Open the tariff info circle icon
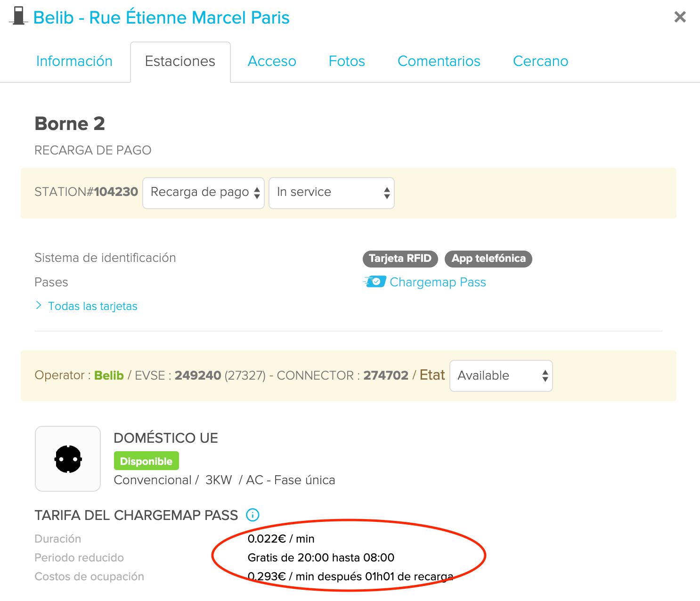The width and height of the screenshot is (700, 601). tap(253, 515)
